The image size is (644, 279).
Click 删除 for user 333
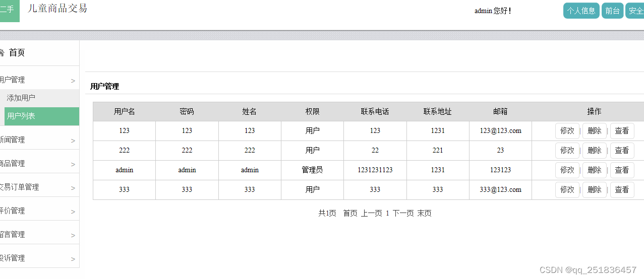coord(595,190)
